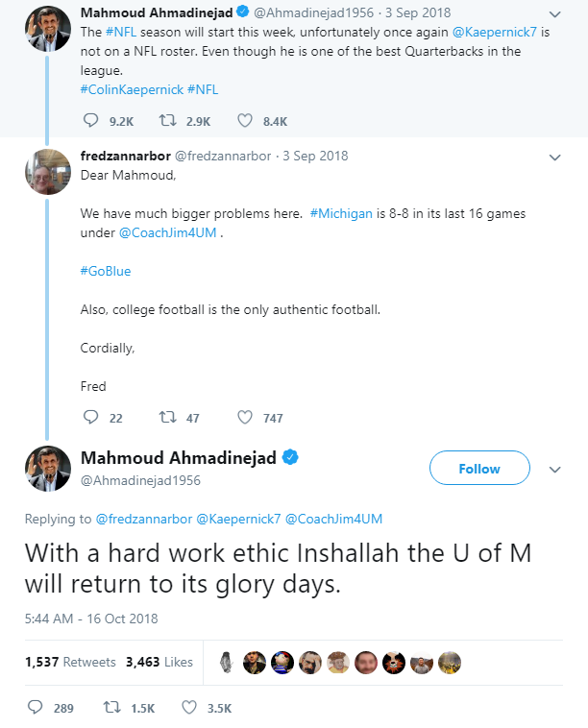
Task: View the 3,463 Likes list
Action: click(x=159, y=662)
